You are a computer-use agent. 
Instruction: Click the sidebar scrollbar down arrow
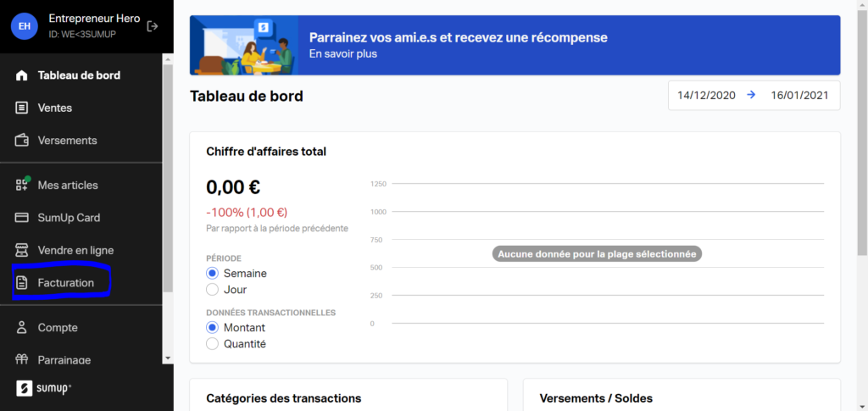pyautogui.click(x=167, y=359)
